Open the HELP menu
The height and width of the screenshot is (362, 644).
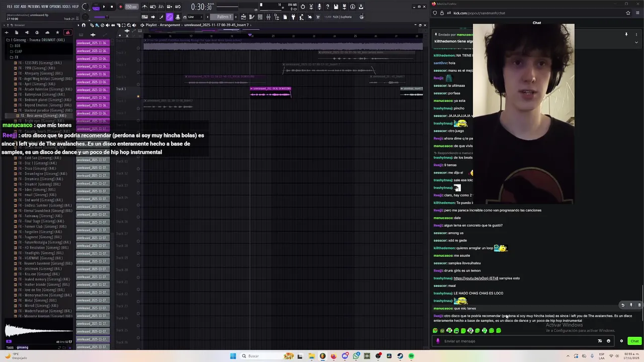(75, 7)
